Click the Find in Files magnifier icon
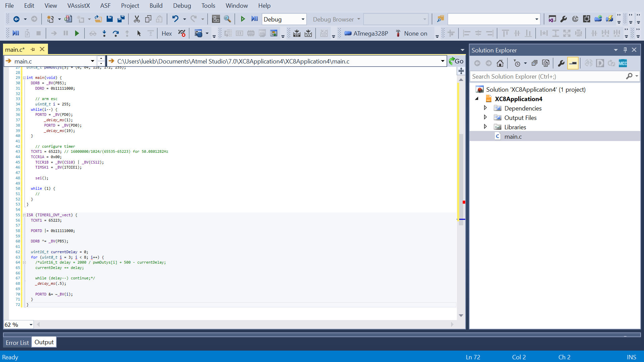 (x=227, y=19)
